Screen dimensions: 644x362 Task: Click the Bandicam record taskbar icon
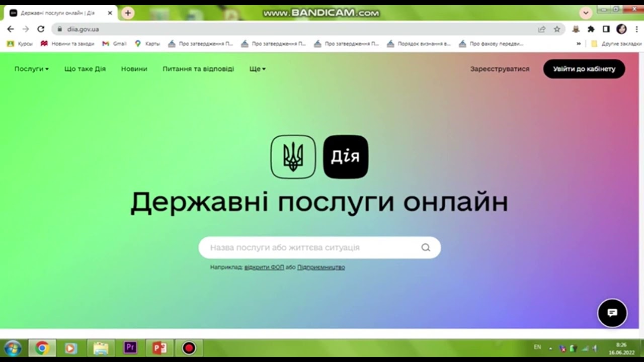[x=189, y=348]
